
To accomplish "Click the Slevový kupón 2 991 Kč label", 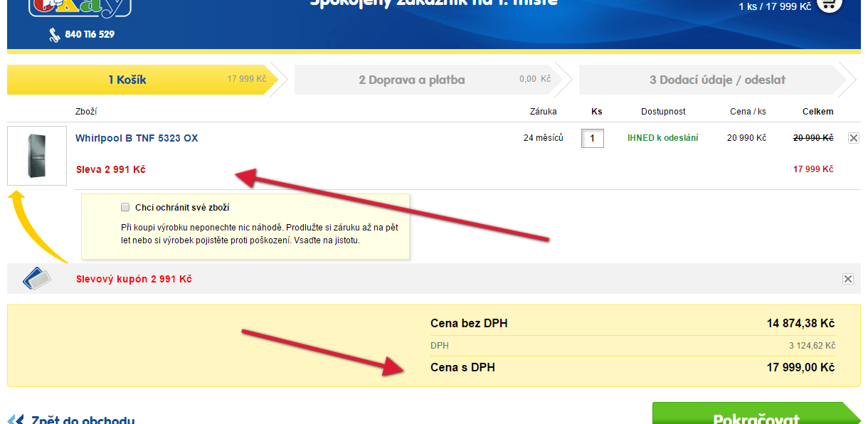I will coord(134,279).
